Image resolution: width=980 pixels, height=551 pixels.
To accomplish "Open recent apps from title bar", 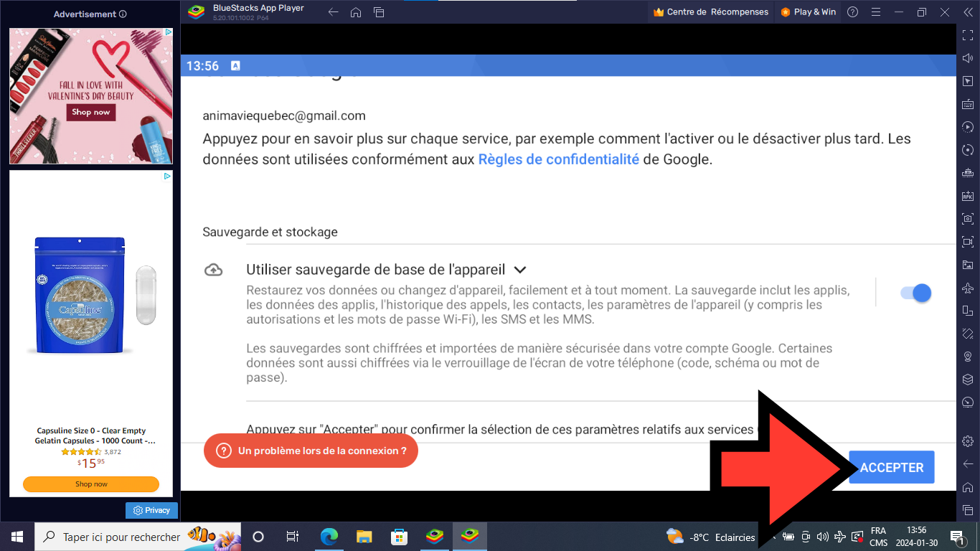I will point(379,12).
